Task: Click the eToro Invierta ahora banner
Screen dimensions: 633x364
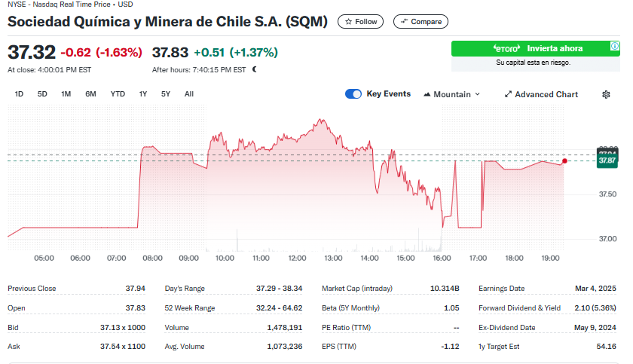Action: 536,48
